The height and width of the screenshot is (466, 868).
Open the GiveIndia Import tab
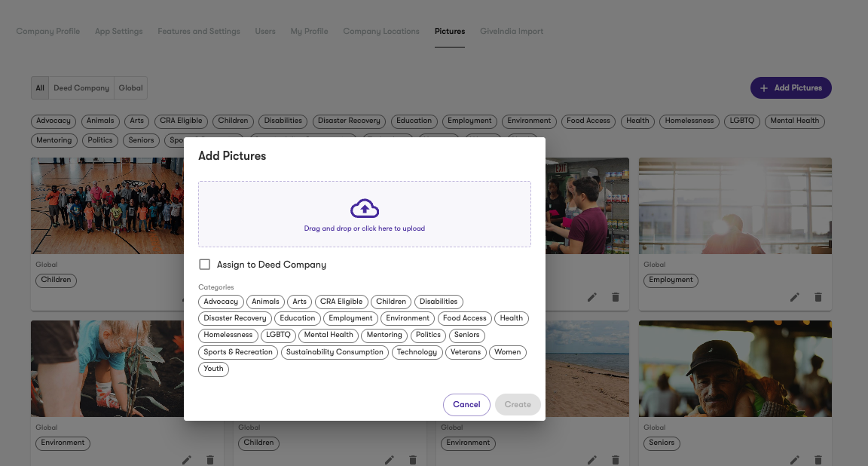pyautogui.click(x=512, y=32)
